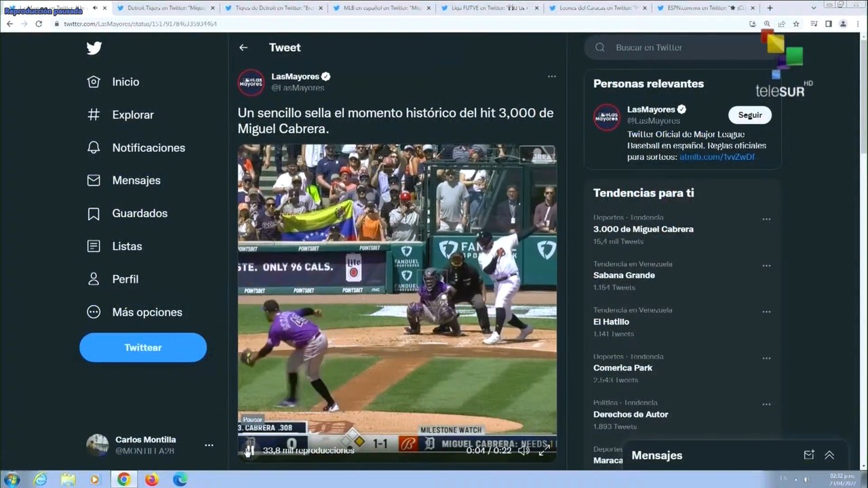The width and height of the screenshot is (868, 488).
Task: Open the zoom magnifier icon in address bar
Action: [767, 24]
